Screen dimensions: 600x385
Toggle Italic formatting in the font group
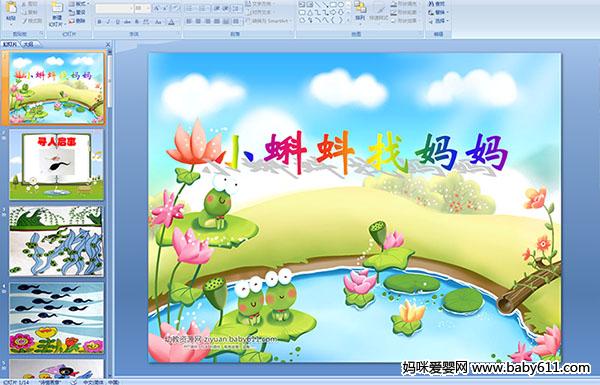click(108, 22)
